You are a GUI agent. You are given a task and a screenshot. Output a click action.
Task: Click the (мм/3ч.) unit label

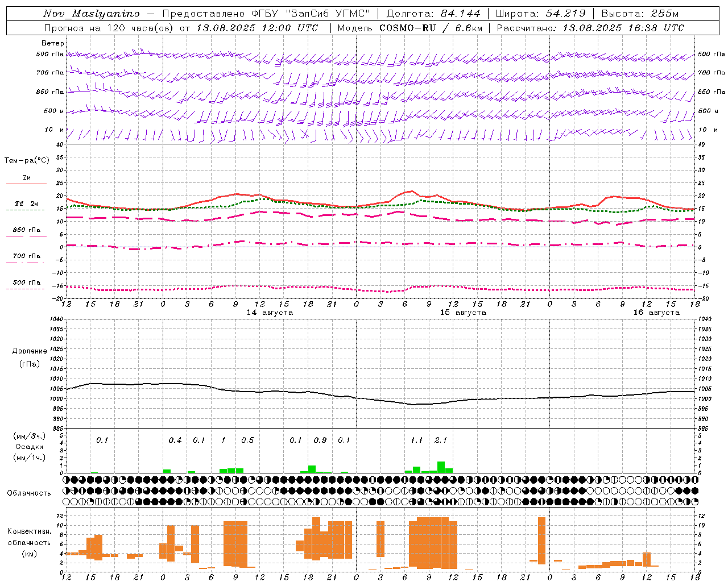[x=29, y=436]
